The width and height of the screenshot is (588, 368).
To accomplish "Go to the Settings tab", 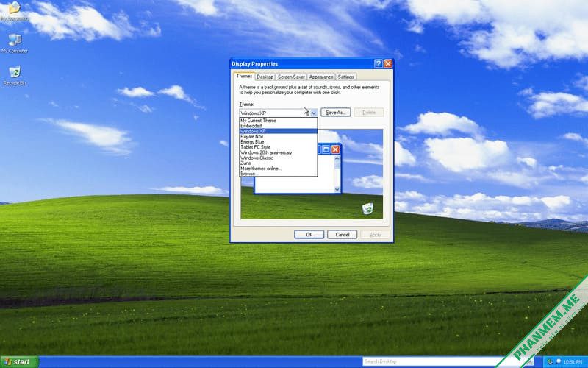I will 345,77.
